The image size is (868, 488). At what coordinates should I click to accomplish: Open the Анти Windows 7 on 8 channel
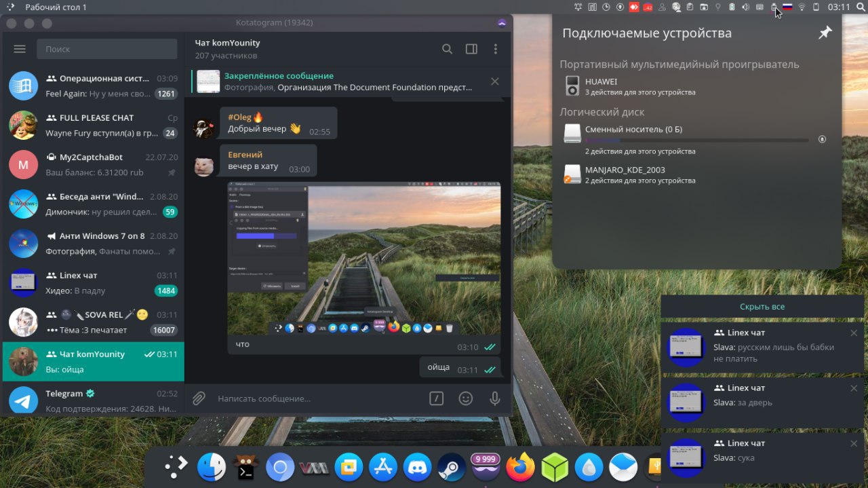pyautogui.click(x=94, y=243)
